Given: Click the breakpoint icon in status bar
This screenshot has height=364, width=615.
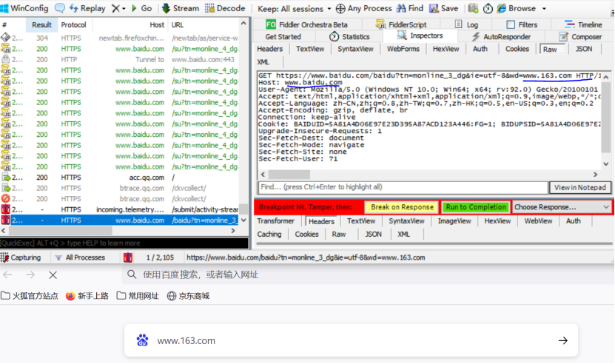Looking at the screenshot, I should [128, 257].
